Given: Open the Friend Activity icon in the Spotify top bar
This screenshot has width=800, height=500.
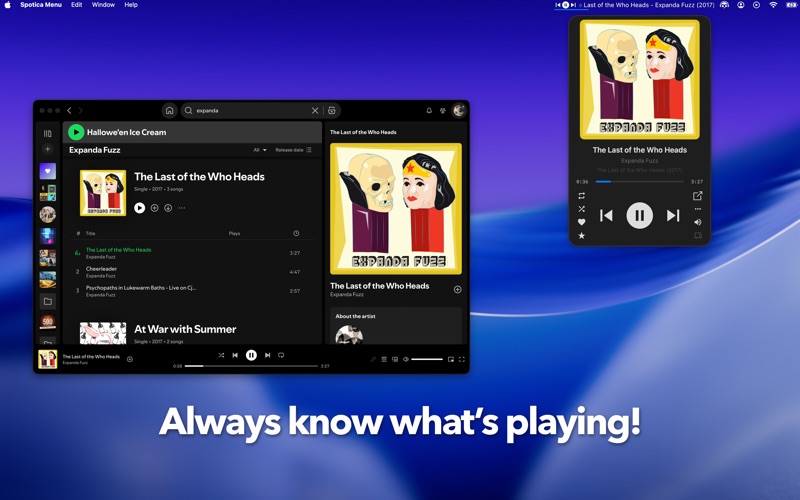Looking at the screenshot, I should pos(443,110).
